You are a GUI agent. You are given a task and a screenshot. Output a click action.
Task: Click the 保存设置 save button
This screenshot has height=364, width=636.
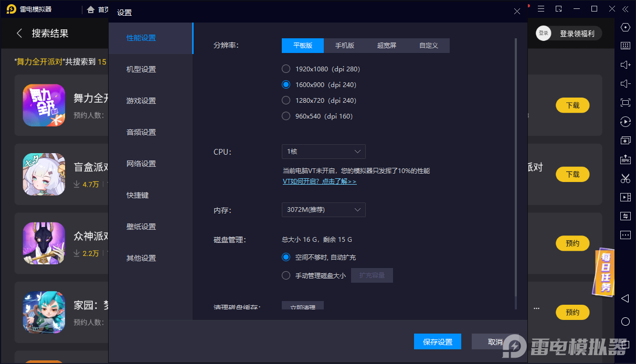(437, 341)
